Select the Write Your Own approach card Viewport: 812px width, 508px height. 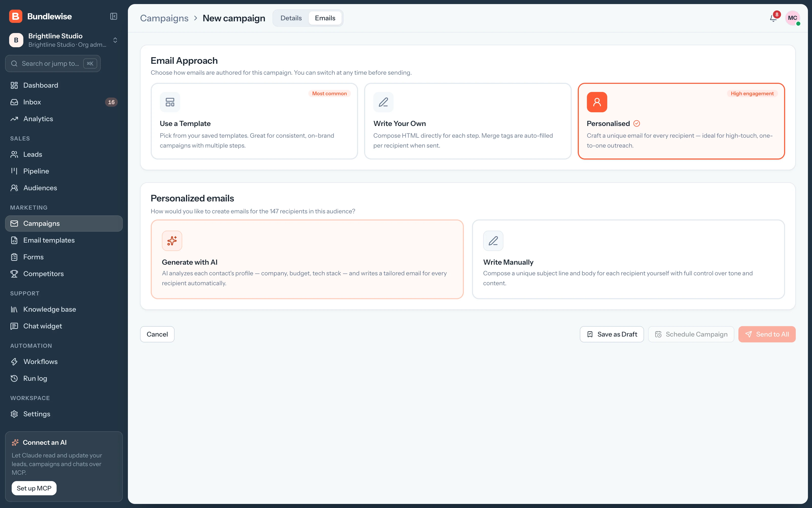(468, 121)
